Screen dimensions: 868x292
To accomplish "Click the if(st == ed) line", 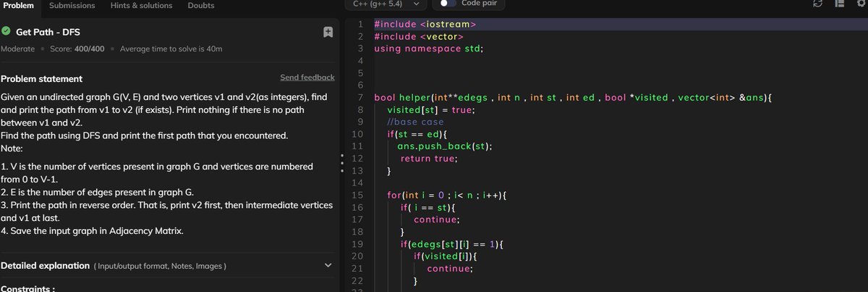I will (418, 134).
